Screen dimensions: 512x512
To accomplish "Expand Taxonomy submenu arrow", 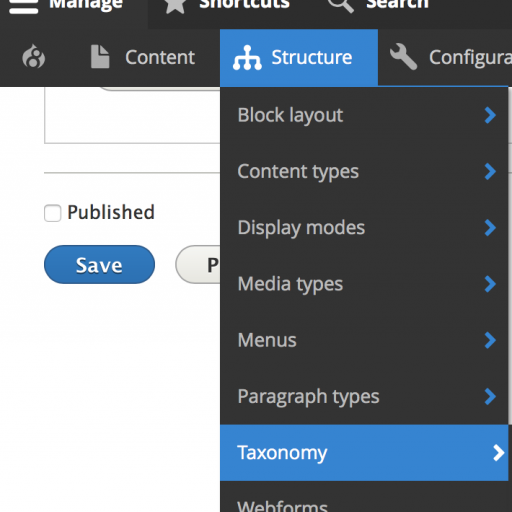I will (x=498, y=453).
